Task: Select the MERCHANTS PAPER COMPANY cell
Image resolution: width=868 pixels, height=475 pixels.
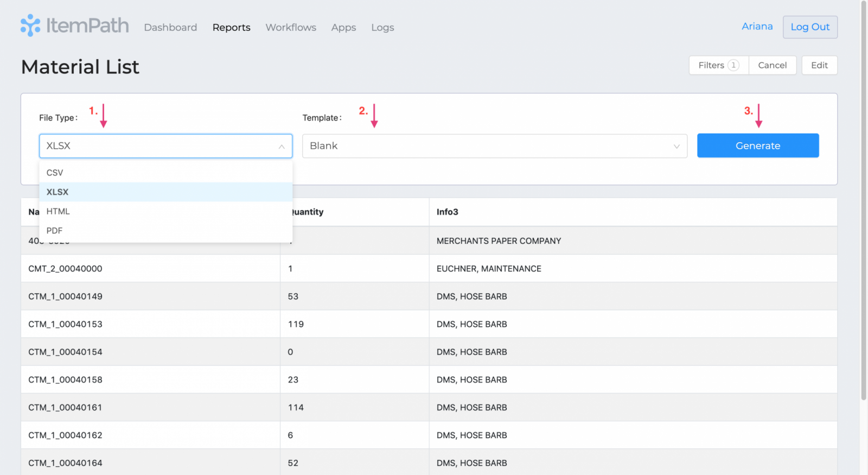Action: [633, 241]
